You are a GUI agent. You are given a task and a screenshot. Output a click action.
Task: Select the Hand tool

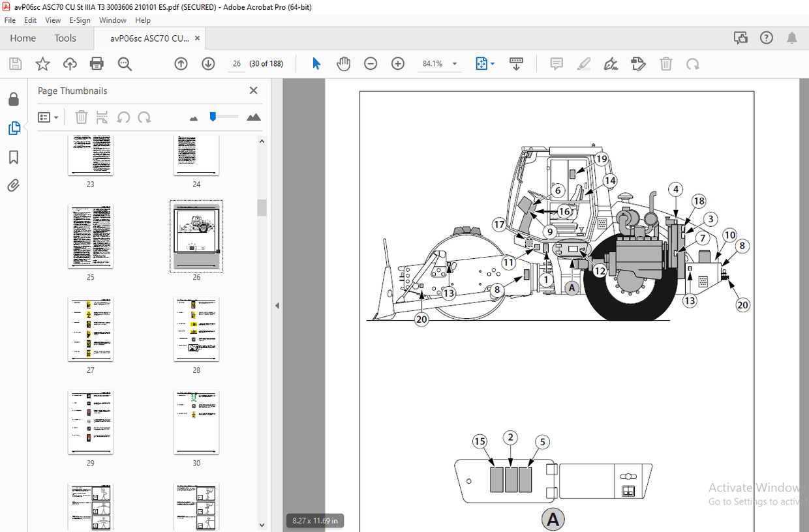tap(344, 63)
